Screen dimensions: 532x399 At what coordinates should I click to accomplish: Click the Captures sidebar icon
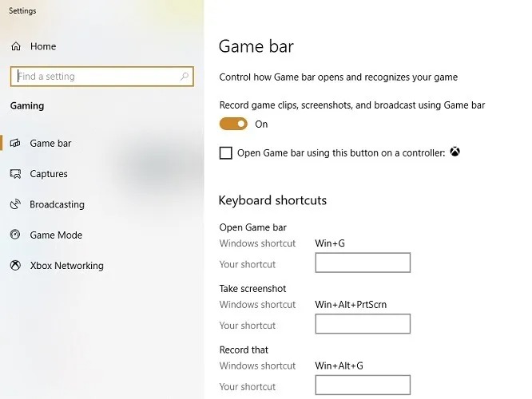[15, 174]
